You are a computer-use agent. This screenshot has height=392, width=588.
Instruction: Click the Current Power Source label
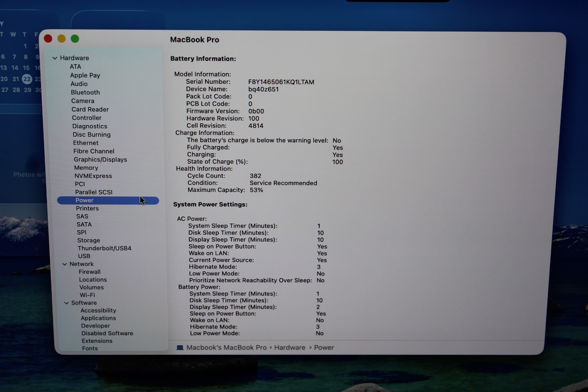221,260
